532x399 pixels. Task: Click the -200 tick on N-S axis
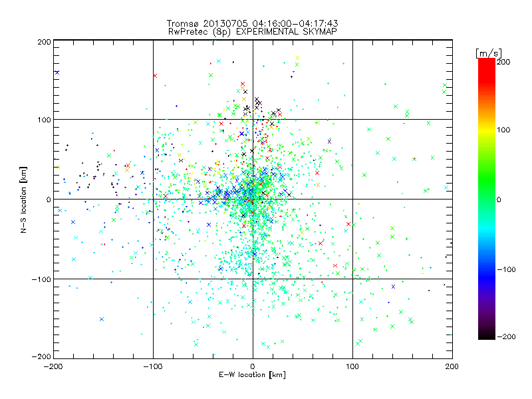tap(41, 356)
